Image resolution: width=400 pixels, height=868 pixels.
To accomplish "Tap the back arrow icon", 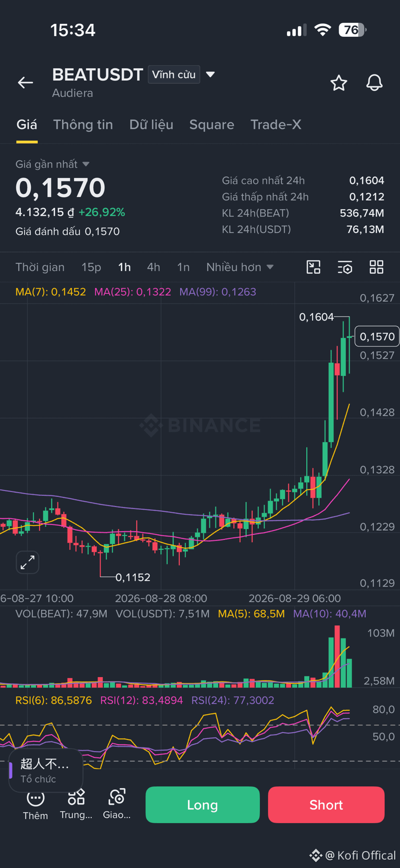I will click(26, 83).
